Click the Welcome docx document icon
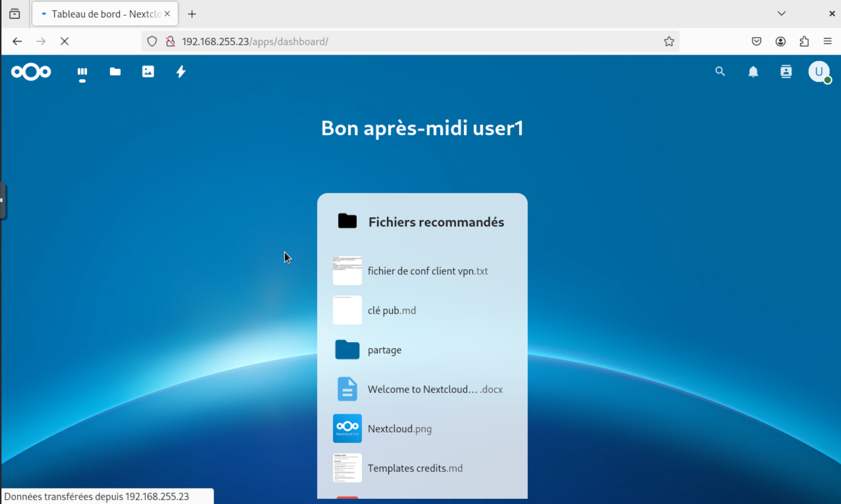The height and width of the screenshot is (504, 841). coord(347,389)
